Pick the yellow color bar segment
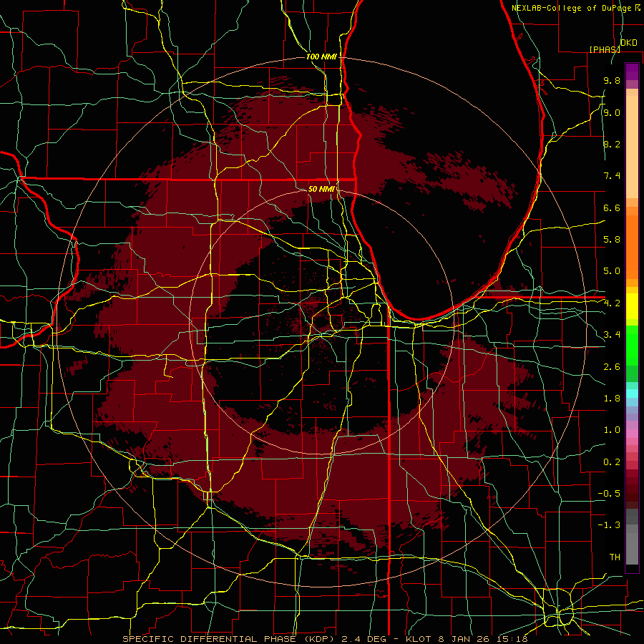Image resolution: width=644 pixels, height=644 pixels. tap(632, 306)
